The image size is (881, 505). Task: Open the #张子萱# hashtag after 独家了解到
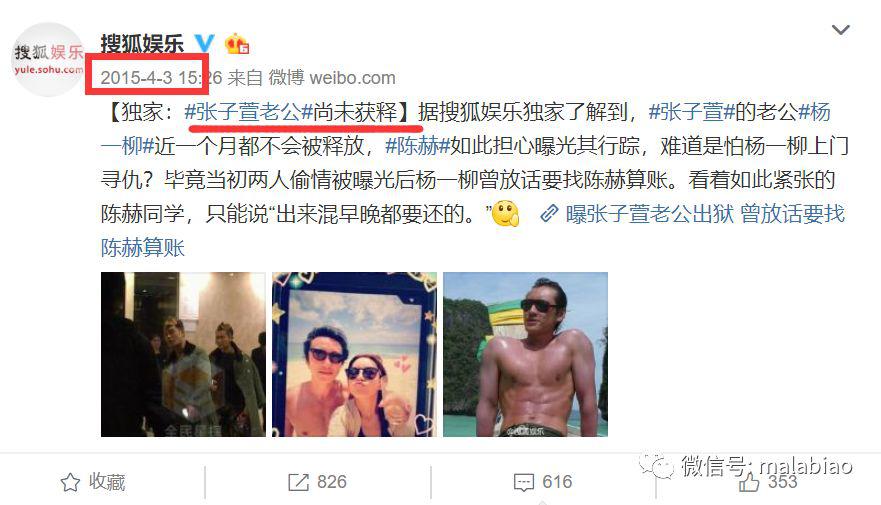(x=692, y=112)
